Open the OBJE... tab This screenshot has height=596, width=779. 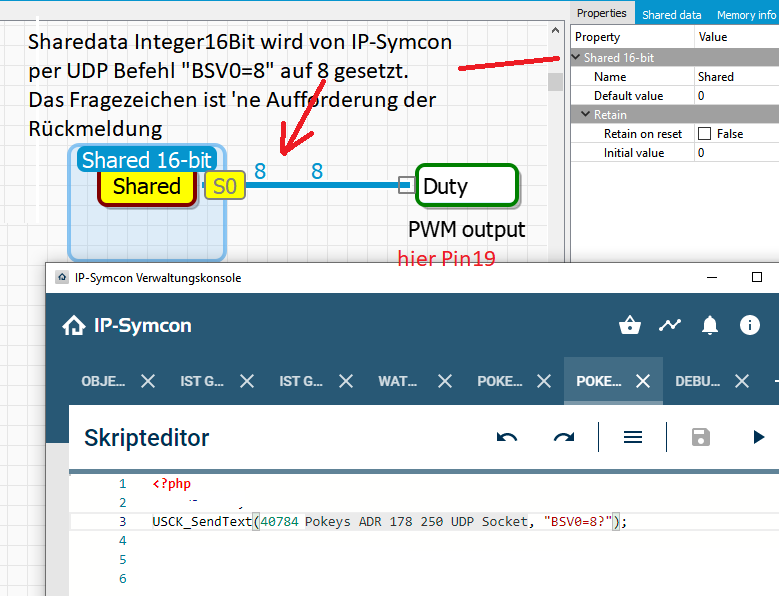[x=103, y=381]
